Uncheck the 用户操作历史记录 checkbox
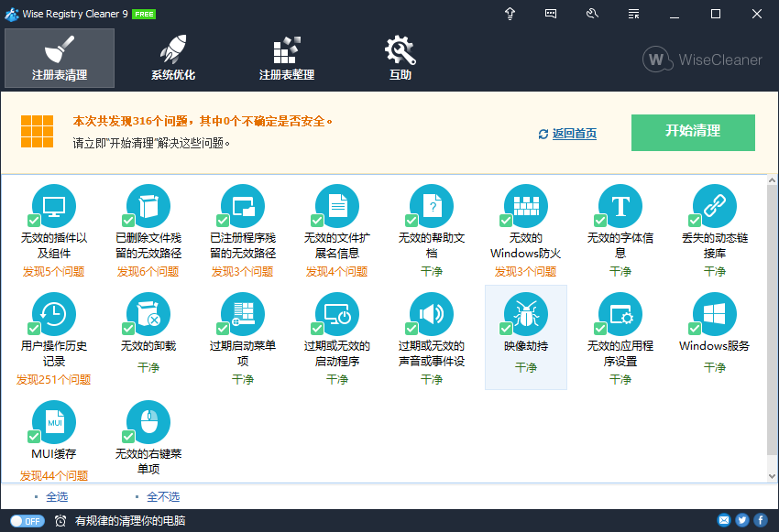The height and width of the screenshot is (532, 779). click(34, 329)
